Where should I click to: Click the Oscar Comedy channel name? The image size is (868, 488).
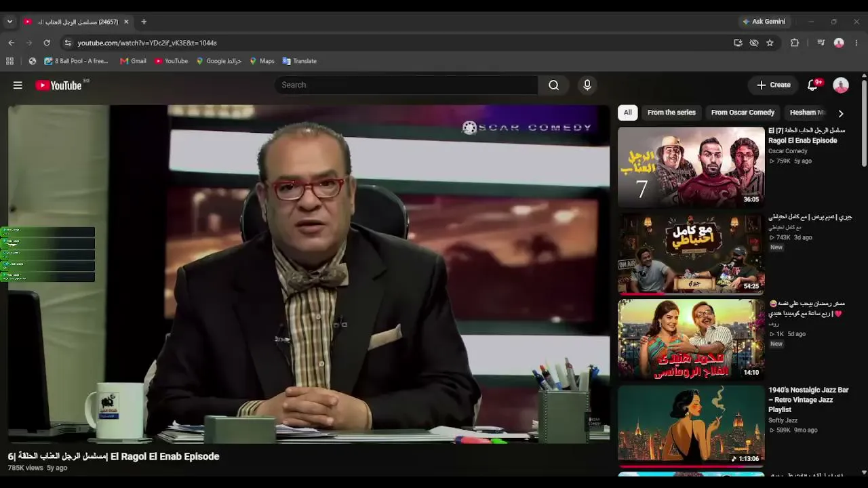788,151
